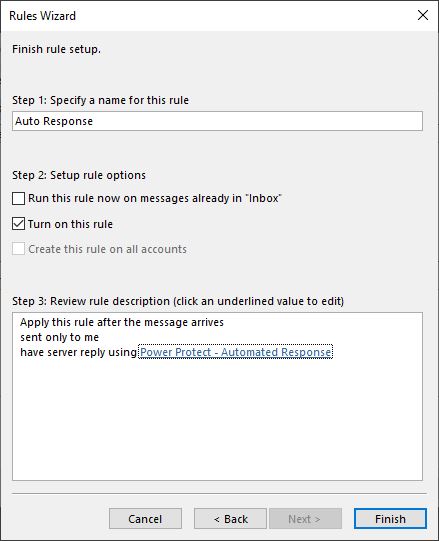The width and height of the screenshot is (439, 541).
Task: Close the Rules Wizard dialog
Action: [423, 15]
